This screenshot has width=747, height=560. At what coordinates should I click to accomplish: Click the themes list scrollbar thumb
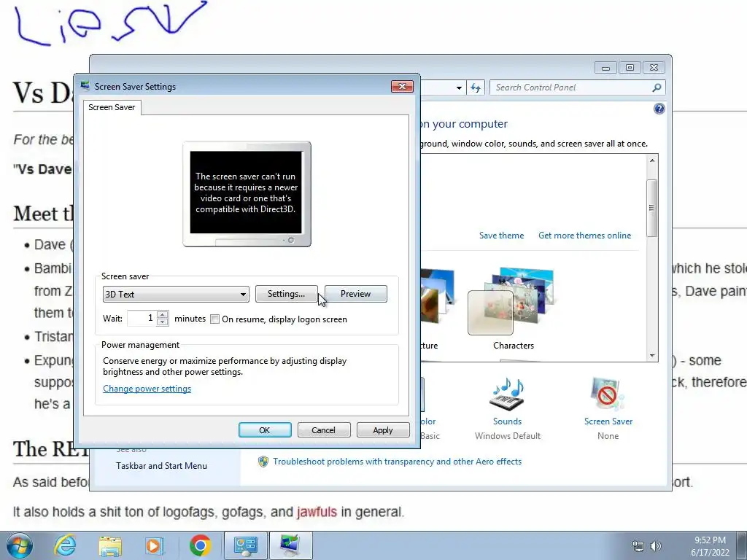(652, 208)
